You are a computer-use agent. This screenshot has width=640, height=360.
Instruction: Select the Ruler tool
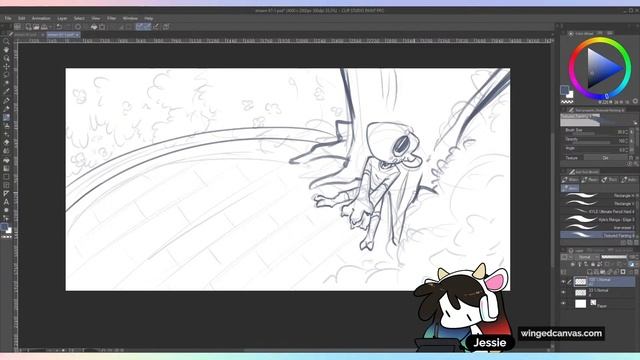tap(6, 193)
